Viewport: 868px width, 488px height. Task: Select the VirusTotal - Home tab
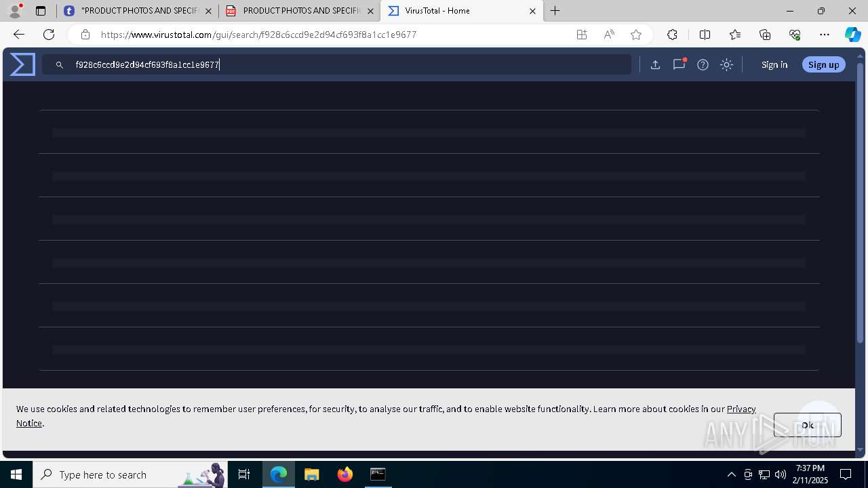click(x=462, y=11)
